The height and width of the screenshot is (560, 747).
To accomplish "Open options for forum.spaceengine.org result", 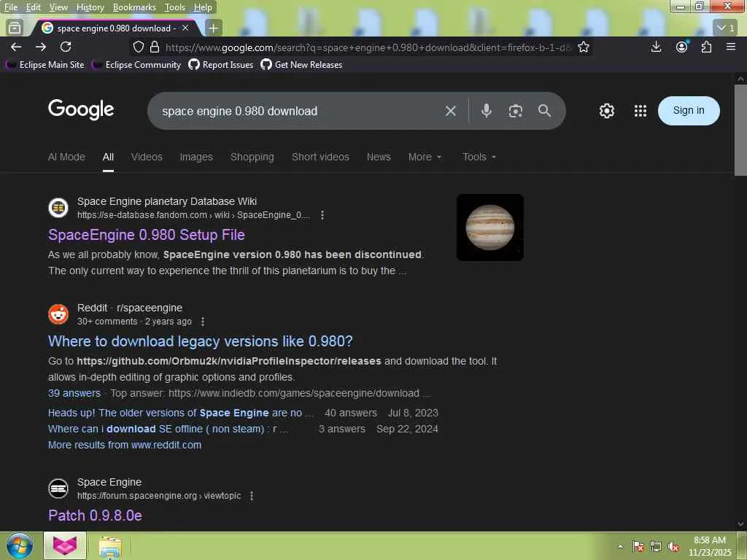I will click(252, 496).
